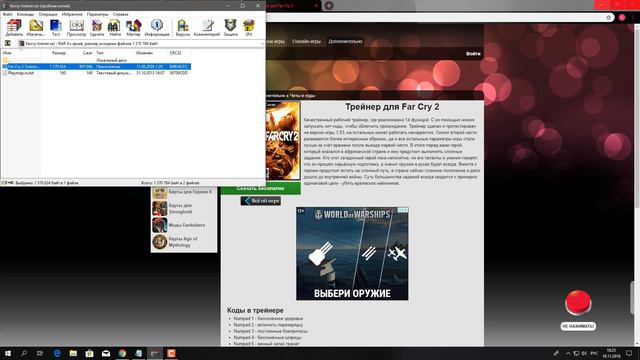Image resolution: width=640 pixels, height=360 pixels.
Task: Click the green Скачать бесплатно button
Action: coord(261,188)
